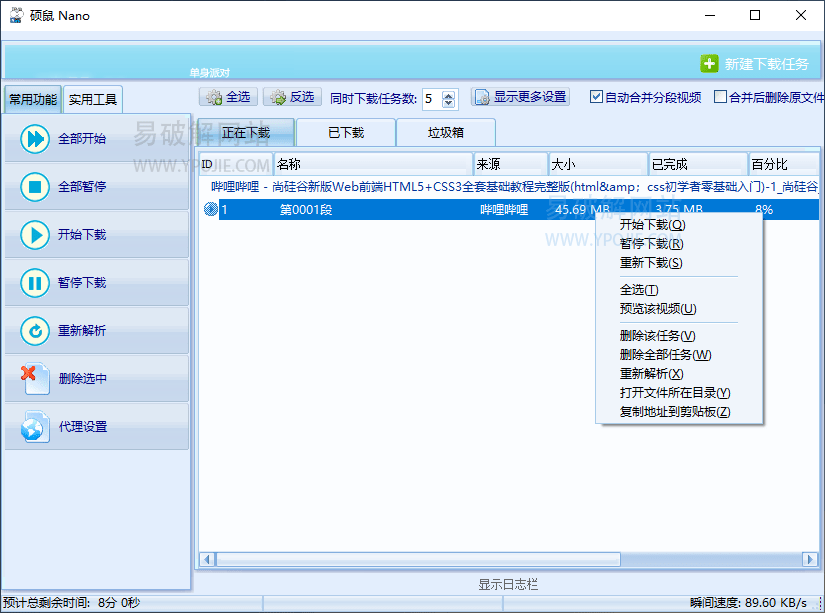The image size is (825, 613).
Task: Enable delete original files after merge checkbox
Action: [x=720, y=97]
